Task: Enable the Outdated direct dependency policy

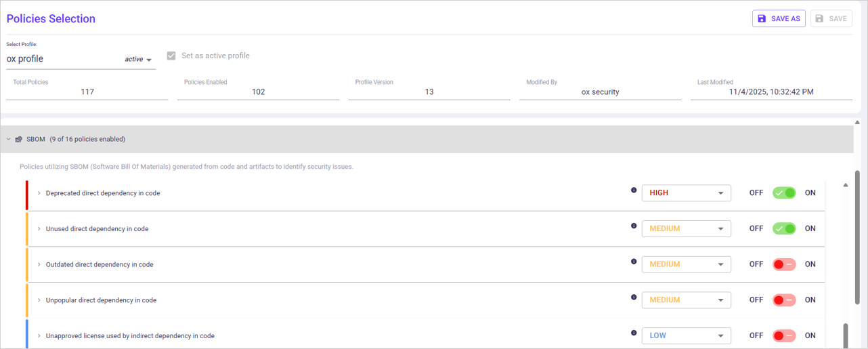Action: pyautogui.click(x=784, y=264)
